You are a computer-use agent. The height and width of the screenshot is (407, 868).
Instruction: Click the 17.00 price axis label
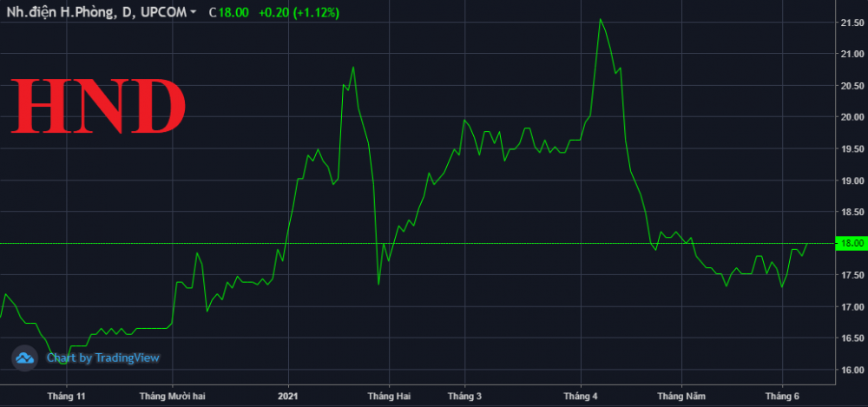point(852,307)
